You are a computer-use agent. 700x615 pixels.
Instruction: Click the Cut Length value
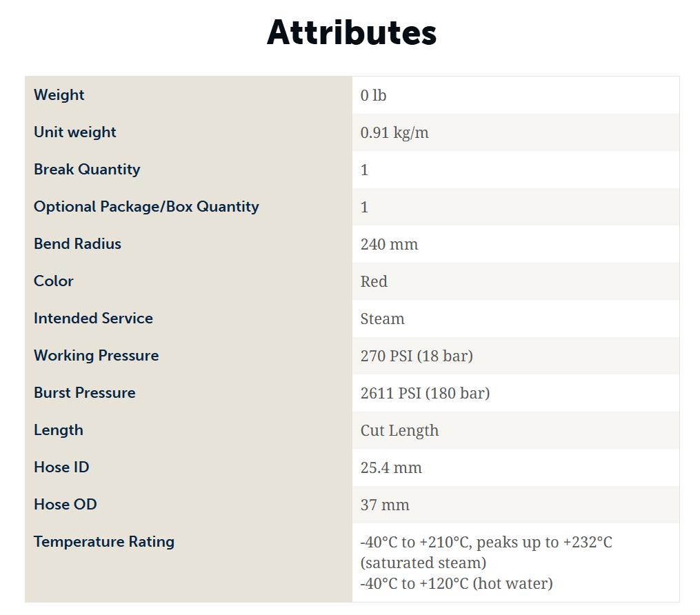tap(399, 430)
